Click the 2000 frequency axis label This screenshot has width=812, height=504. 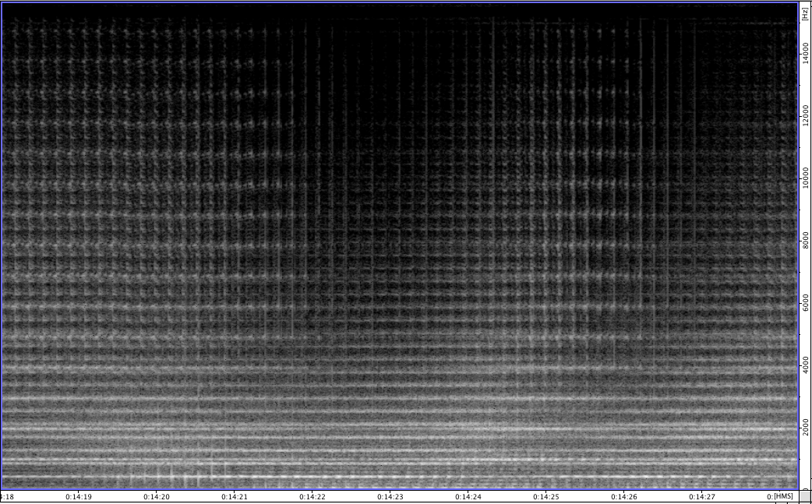pyautogui.click(x=805, y=429)
